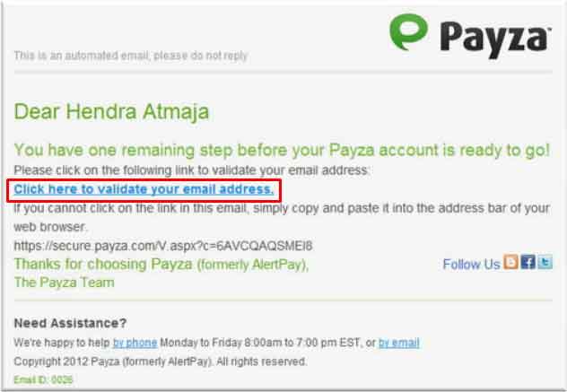567x392 pixels.
Task: Click 'This is an automated email' notice
Action: point(131,56)
